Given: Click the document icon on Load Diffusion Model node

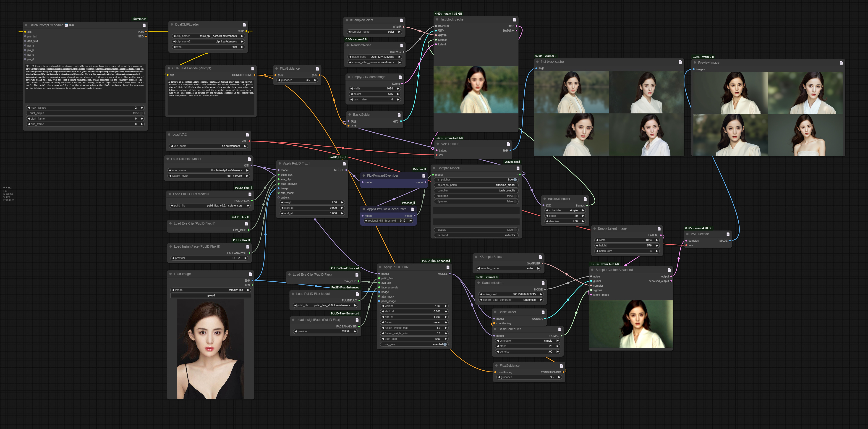Looking at the screenshot, I should pos(249,159).
